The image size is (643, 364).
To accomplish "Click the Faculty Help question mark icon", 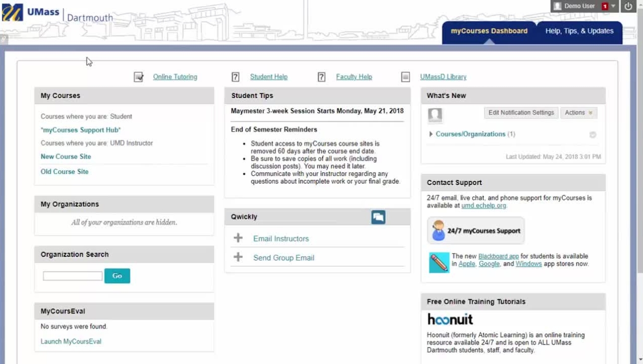I will pyautogui.click(x=321, y=77).
